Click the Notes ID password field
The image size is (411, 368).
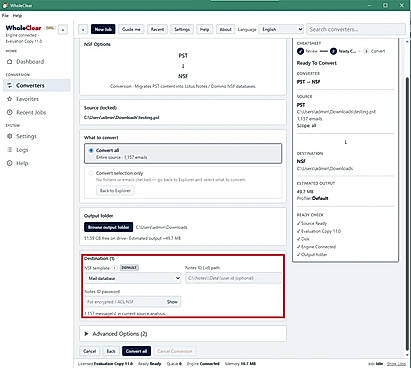(x=124, y=302)
